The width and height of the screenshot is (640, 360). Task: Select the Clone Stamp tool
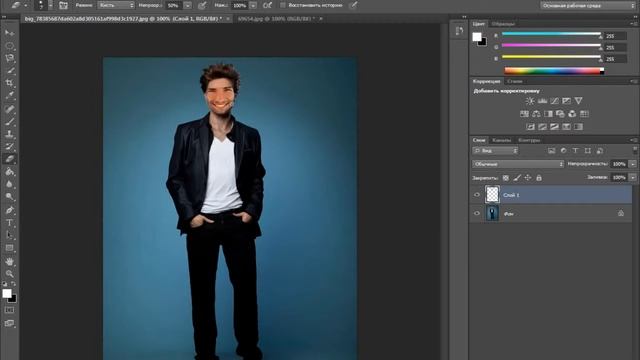9,134
